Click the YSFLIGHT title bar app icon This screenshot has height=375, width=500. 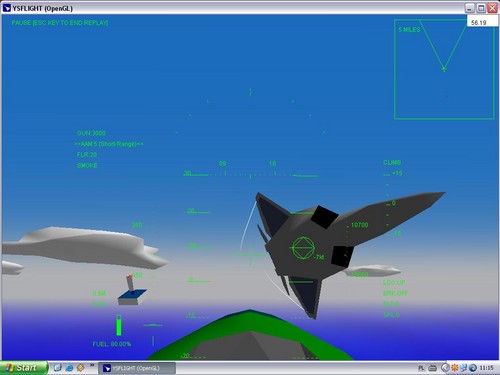coord(6,8)
